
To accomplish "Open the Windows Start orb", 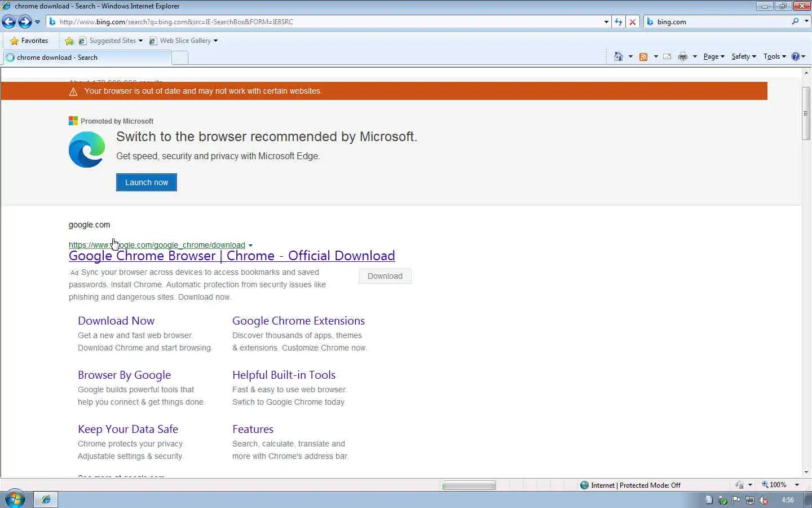I will coord(15,499).
